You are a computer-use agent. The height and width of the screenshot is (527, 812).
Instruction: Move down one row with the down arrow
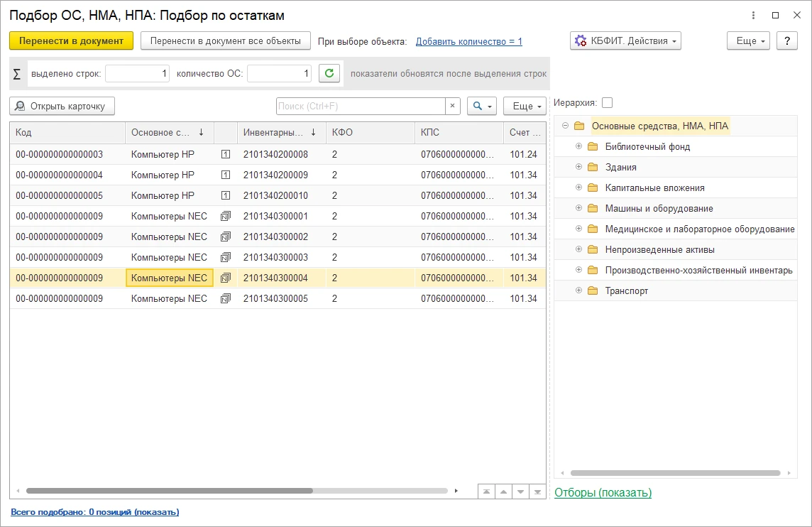pos(520,491)
